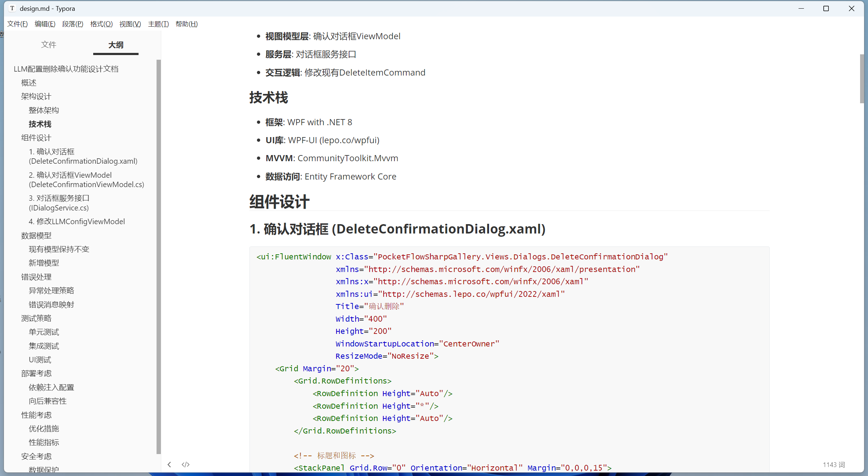
Task: Open outline item 4. 修改LLMConfigViewModel
Action: click(x=77, y=222)
